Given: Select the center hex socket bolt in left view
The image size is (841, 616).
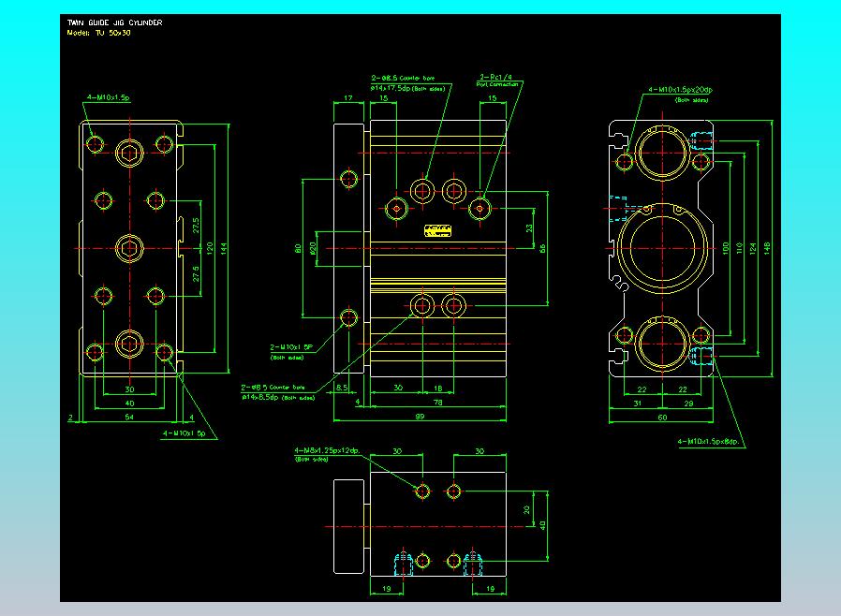Looking at the screenshot, I should (x=129, y=248).
